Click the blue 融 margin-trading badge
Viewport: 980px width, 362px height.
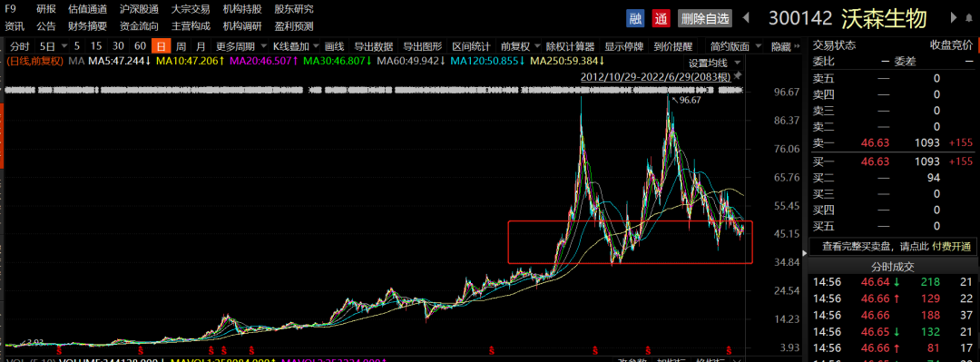coord(635,18)
